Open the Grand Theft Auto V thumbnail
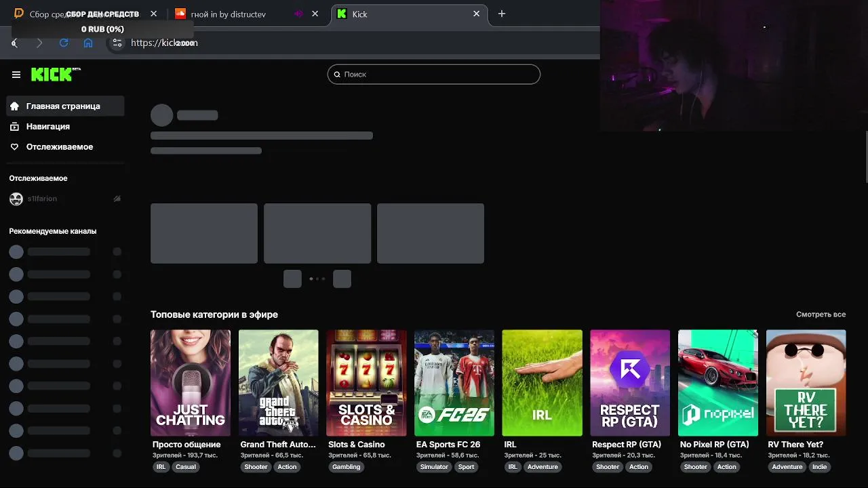Viewport: 868px width, 488px height. pyautogui.click(x=279, y=383)
